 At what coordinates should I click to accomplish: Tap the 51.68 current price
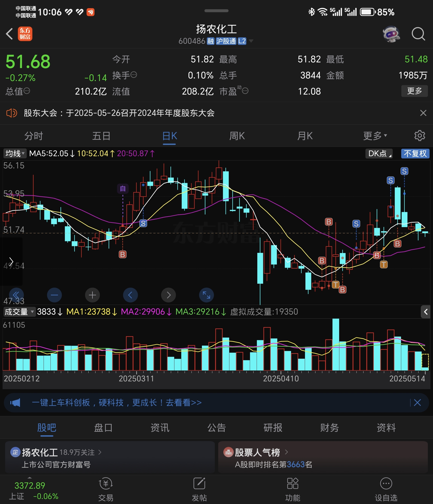point(28,62)
